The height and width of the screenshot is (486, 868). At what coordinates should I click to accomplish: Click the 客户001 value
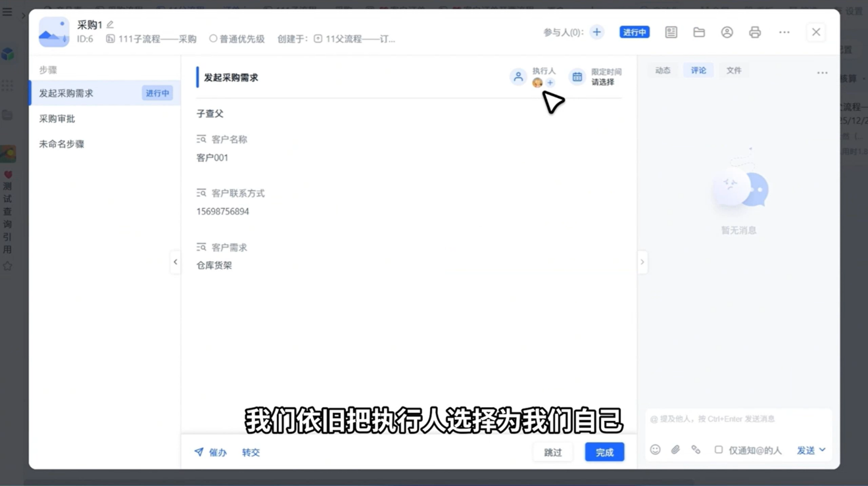[x=212, y=158]
